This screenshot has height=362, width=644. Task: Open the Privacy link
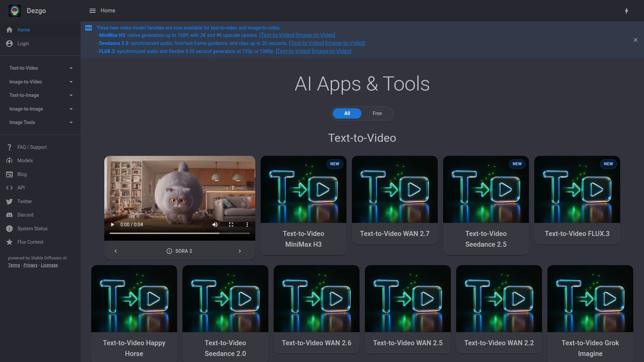(31, 265)
